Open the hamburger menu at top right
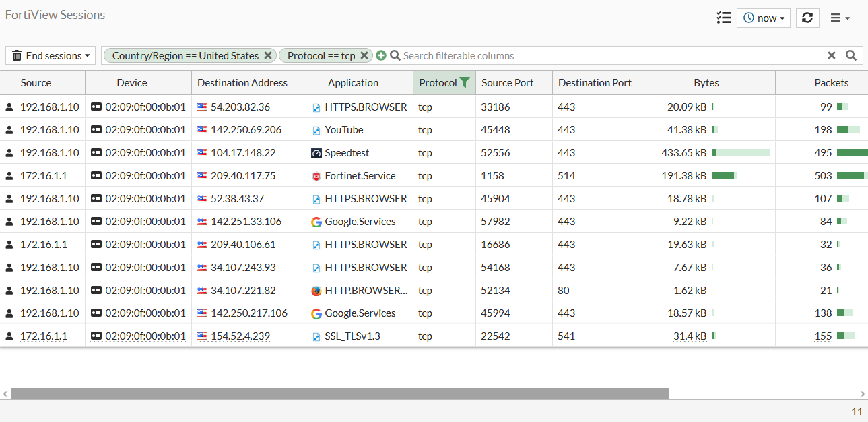 840,18
